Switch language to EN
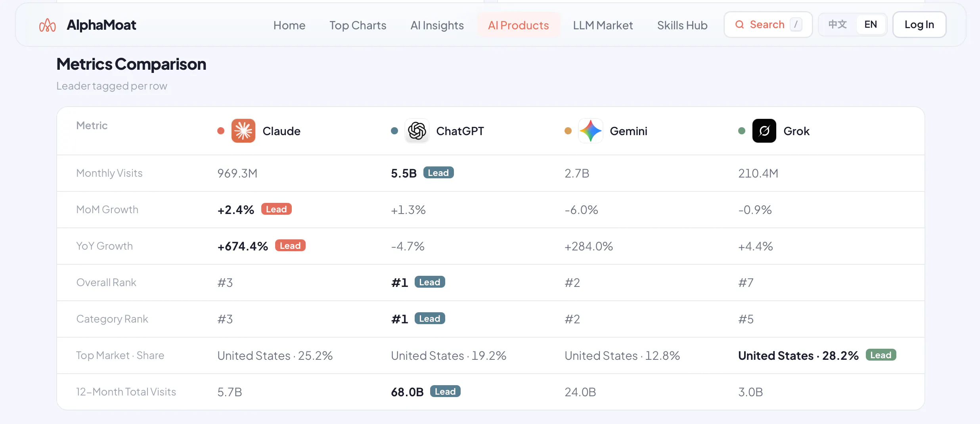The width and height of the screenshot is (980, 424). [871, 25]
